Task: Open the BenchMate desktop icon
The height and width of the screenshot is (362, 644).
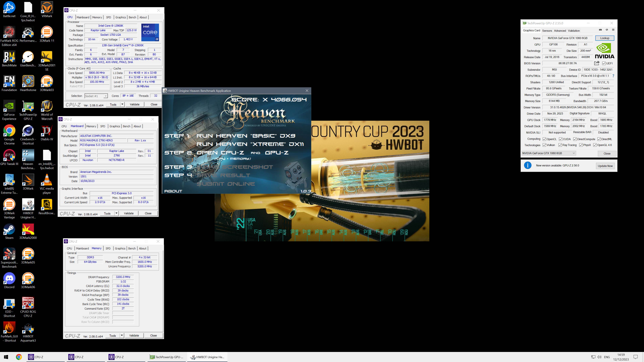Action: (9, 59)
